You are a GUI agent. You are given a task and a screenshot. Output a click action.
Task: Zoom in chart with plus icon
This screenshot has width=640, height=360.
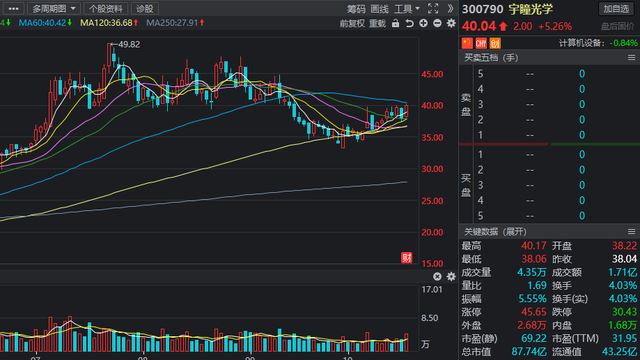pyautogui.click(x=423, y=23)
